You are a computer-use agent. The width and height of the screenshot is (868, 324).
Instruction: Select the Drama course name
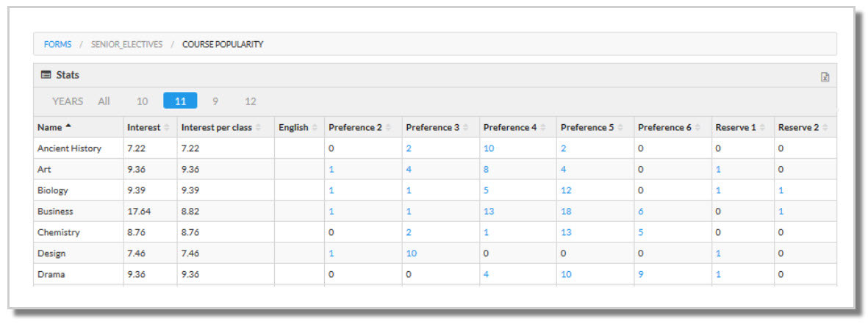(51, 274)
